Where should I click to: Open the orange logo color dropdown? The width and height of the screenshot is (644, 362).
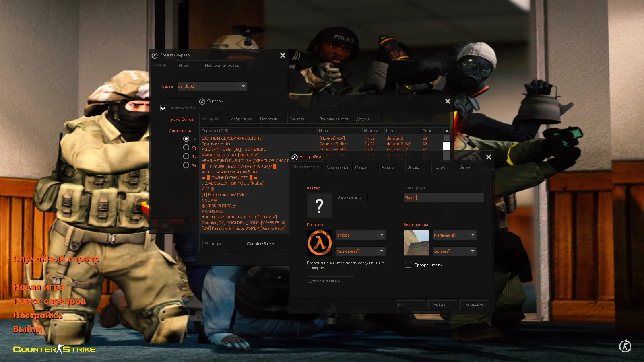361,251
